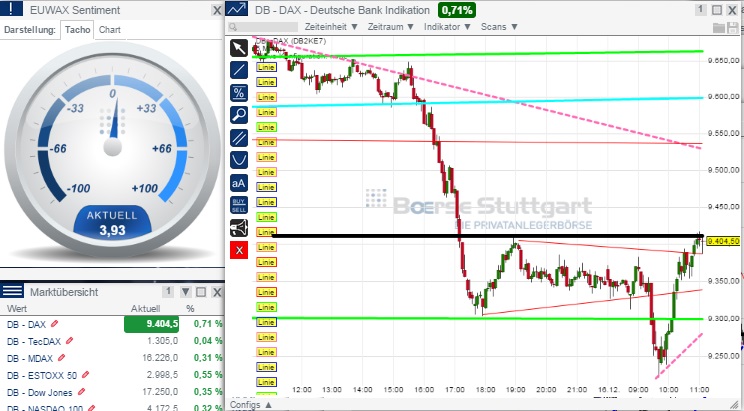Sort by the % column header
This screenshot has width=744, height=411.
pyautogui.click(x=190, y=308)
